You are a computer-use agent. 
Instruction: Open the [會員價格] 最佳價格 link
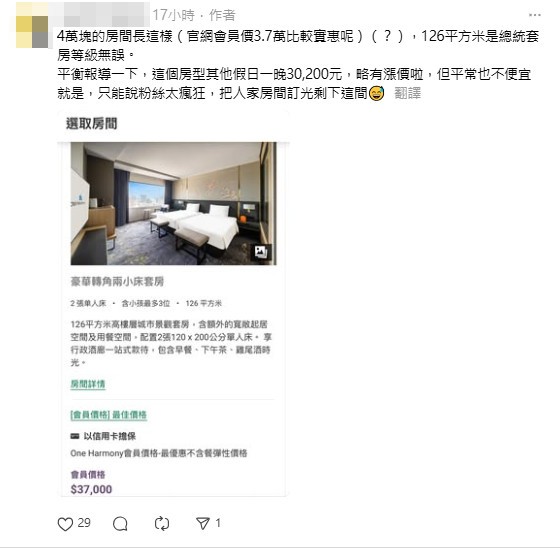point(109,415)
